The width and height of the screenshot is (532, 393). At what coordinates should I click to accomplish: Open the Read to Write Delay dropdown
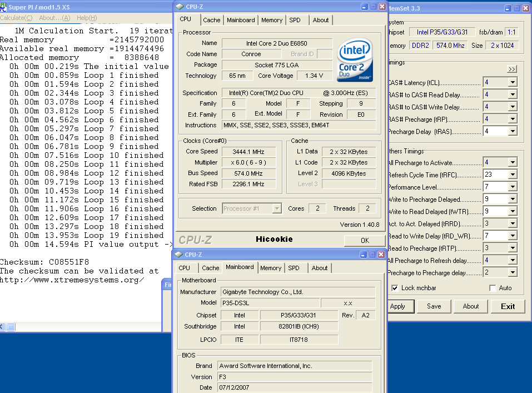[513, 236]
